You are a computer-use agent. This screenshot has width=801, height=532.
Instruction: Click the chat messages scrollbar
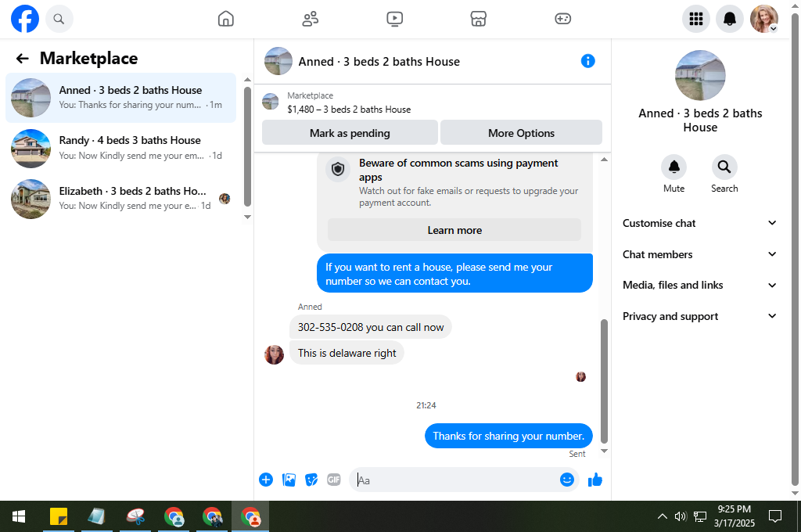coord(604,381)
